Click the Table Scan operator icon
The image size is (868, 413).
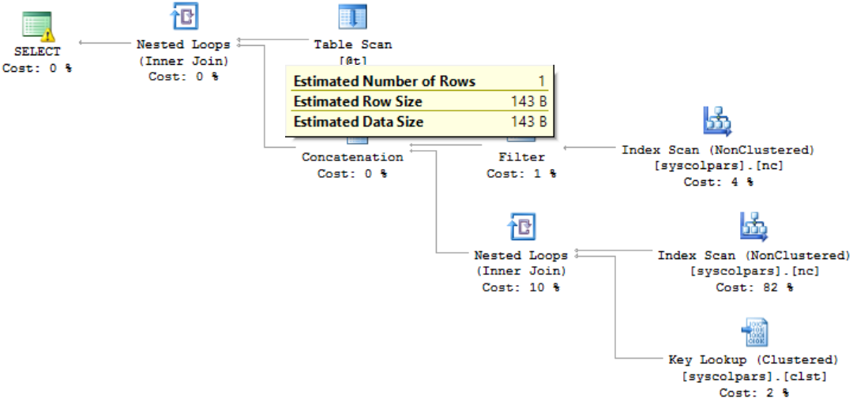(x=352, y=17)
